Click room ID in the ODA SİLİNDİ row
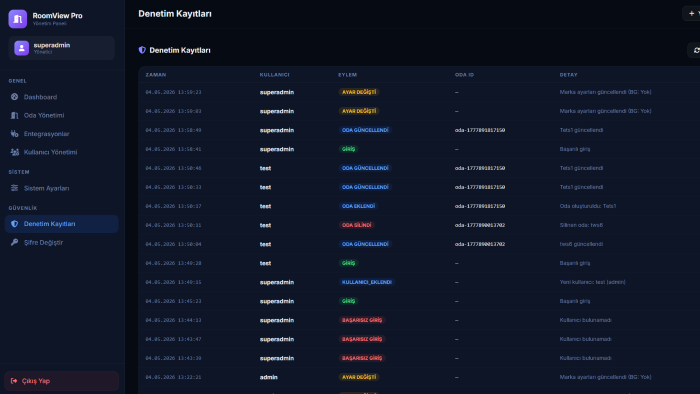Screen dimensions: 700x394 480,225
